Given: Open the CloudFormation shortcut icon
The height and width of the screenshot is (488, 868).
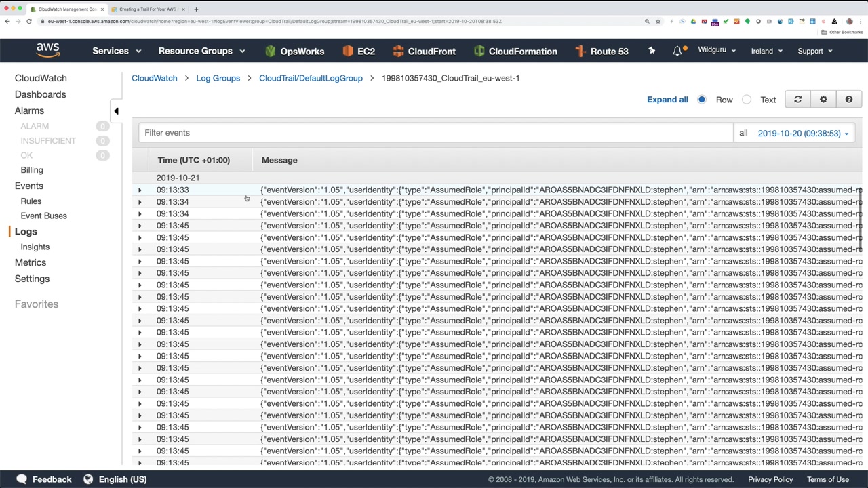Looking at the screenshot, I should pos(479,51).
